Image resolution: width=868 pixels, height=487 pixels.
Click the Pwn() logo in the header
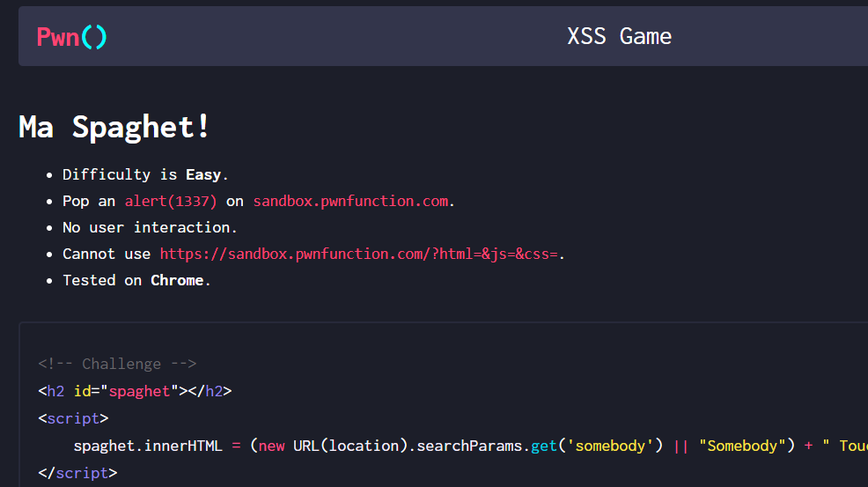[71, 37]
